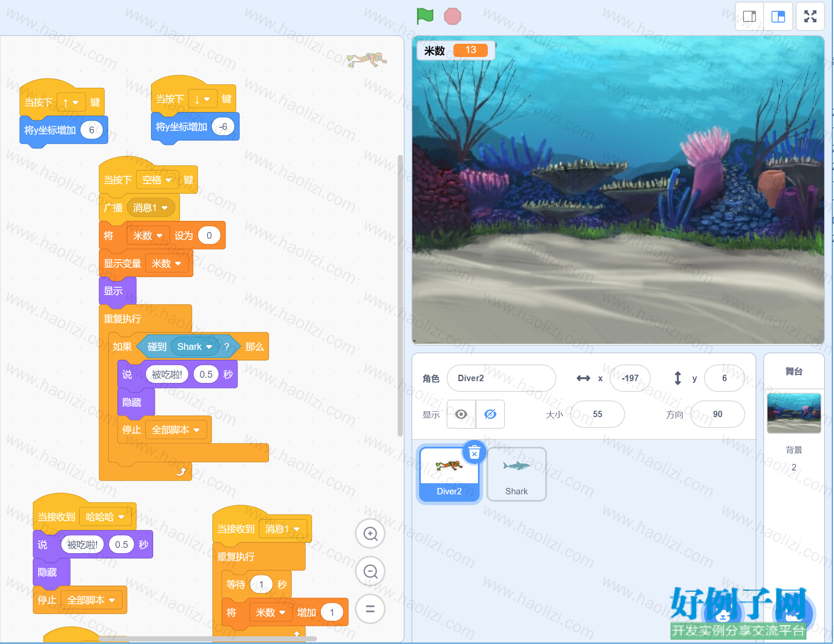This screenshot has width=834, height=644.
Task: Open the up-arrow key dropdown
Action: tap(71, 102)
